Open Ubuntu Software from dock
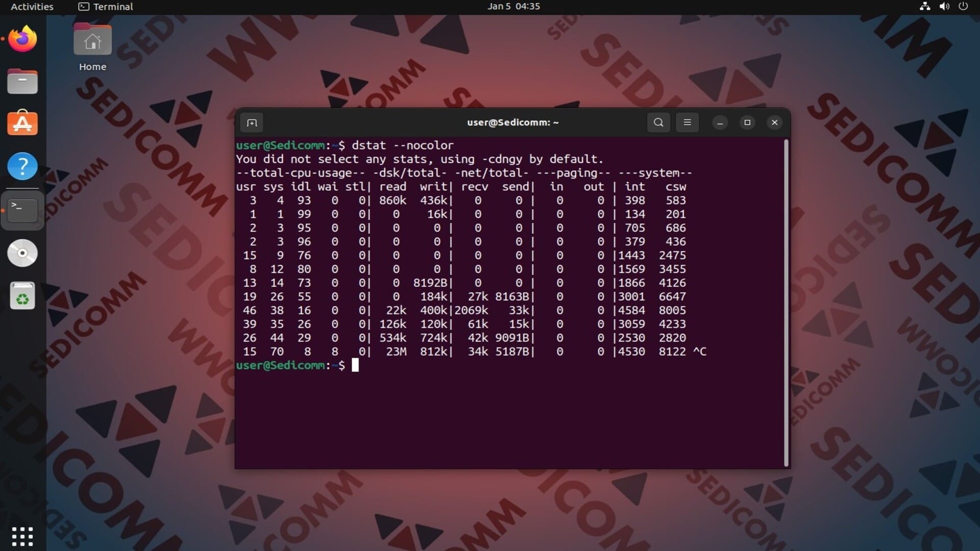Viewport: 980px width, 551px height. tap(22, 124)
